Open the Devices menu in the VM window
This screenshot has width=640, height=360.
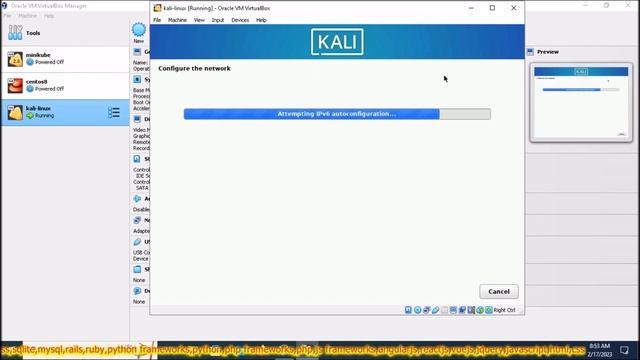pyautogui.click(x=240, y=20)
